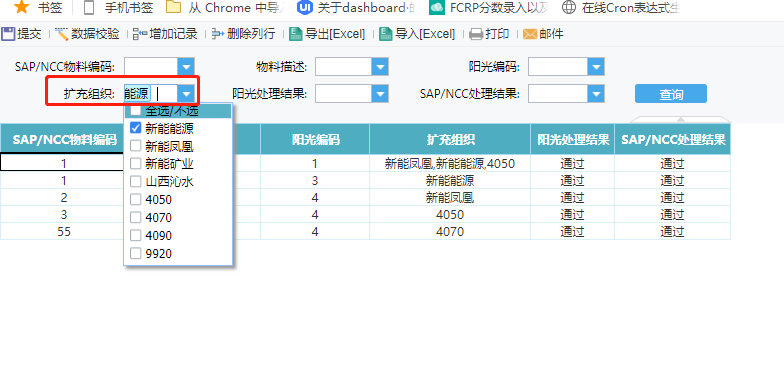Viewport: 784px width, 365px height.
Task: Open the 在线Cron表达式 bookmark
Action: (x=620, y=8)
